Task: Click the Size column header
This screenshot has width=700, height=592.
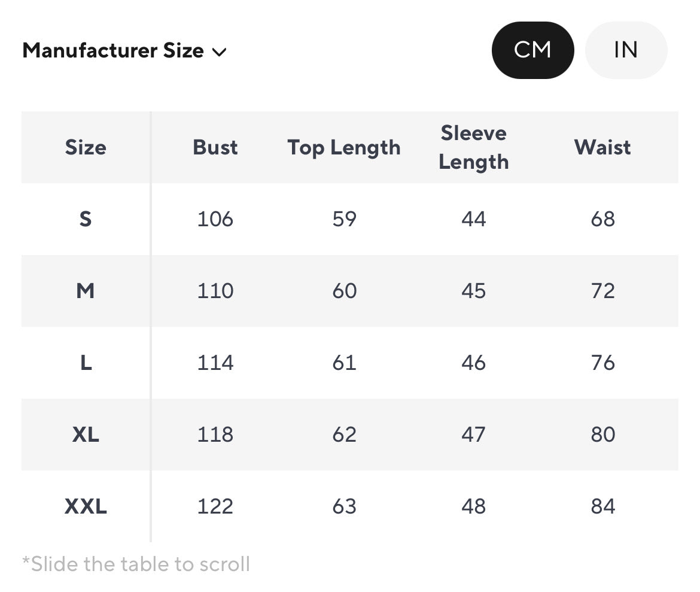Action: click(x=86, y=147)
